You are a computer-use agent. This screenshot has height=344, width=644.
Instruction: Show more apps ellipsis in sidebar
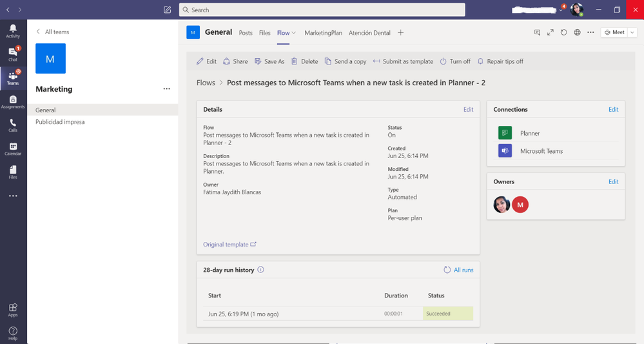13,196
